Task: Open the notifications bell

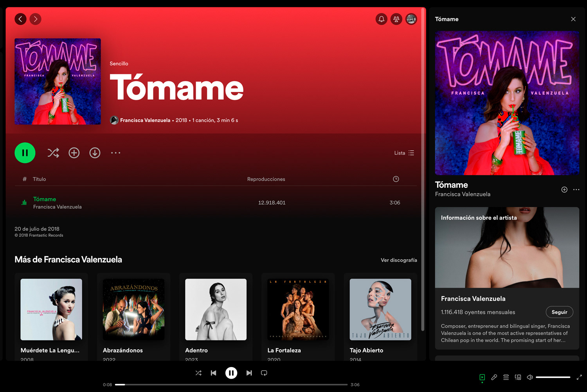Action: click(381, 19)
